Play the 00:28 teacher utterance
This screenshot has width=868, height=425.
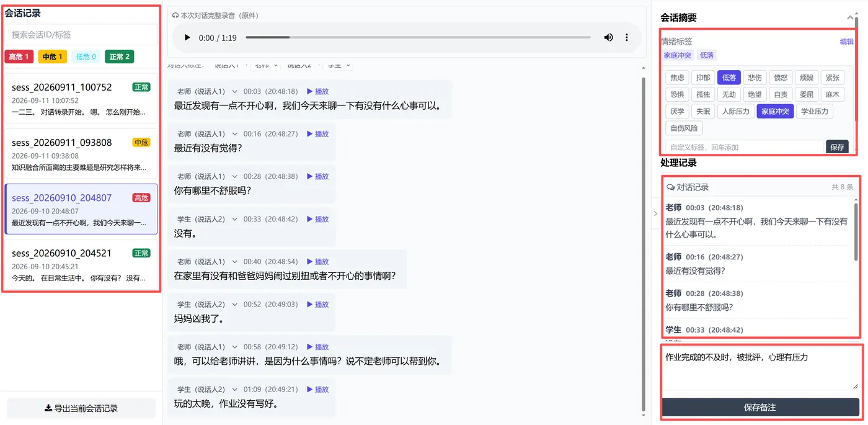click(x=318, y=177)
